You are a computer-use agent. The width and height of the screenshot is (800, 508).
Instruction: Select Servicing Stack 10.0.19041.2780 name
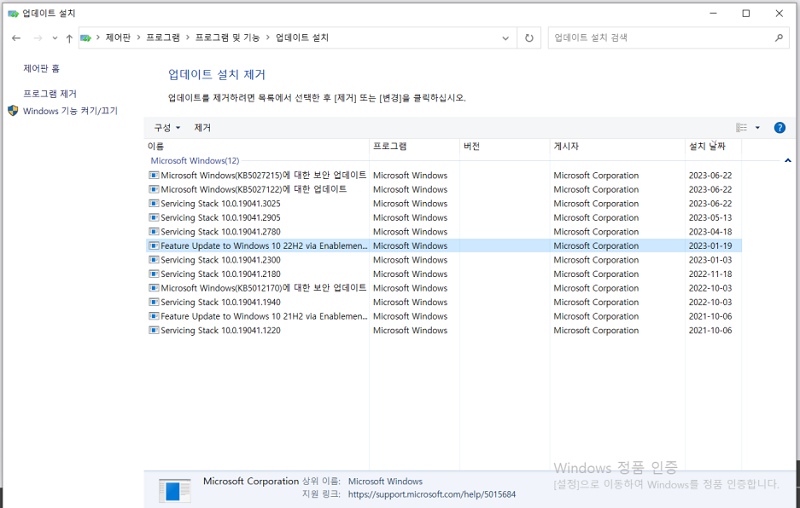coord(220,232)
